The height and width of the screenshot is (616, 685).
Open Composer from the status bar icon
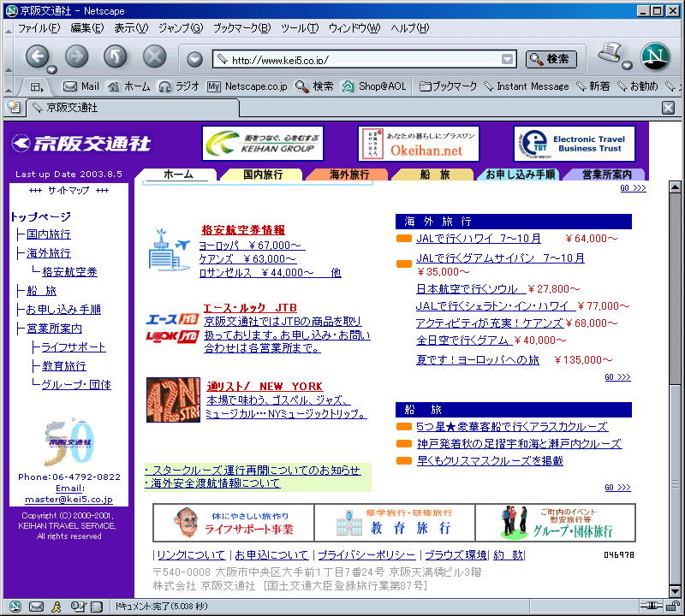[77, 607]
